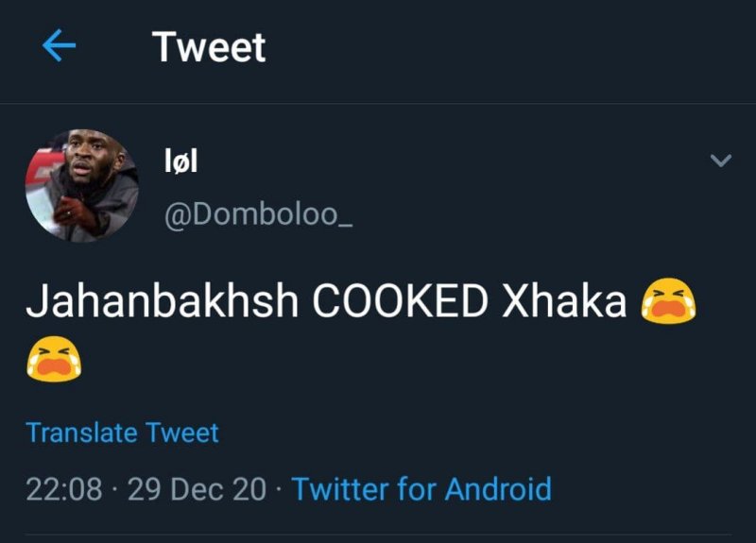
Task: Click the word "Android" in the source label
Action: pos(498,488)
